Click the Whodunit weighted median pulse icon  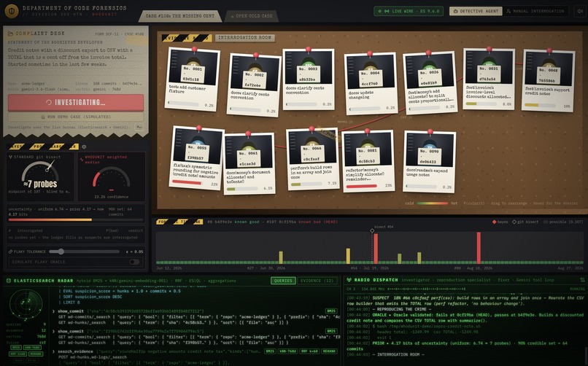point(82,159)
